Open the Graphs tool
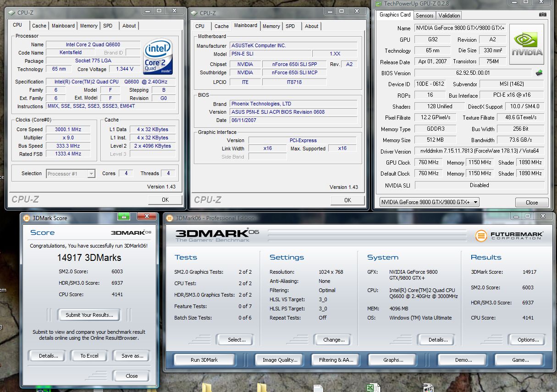Image resolution: width=557 pixels, height=392 pixels. click(x=393, y=360)
